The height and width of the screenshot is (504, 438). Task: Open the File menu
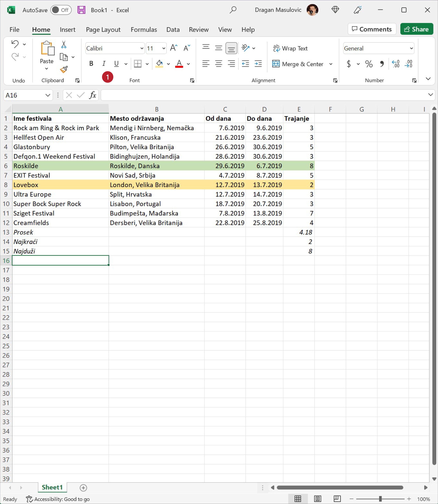[x=14, y=30]
